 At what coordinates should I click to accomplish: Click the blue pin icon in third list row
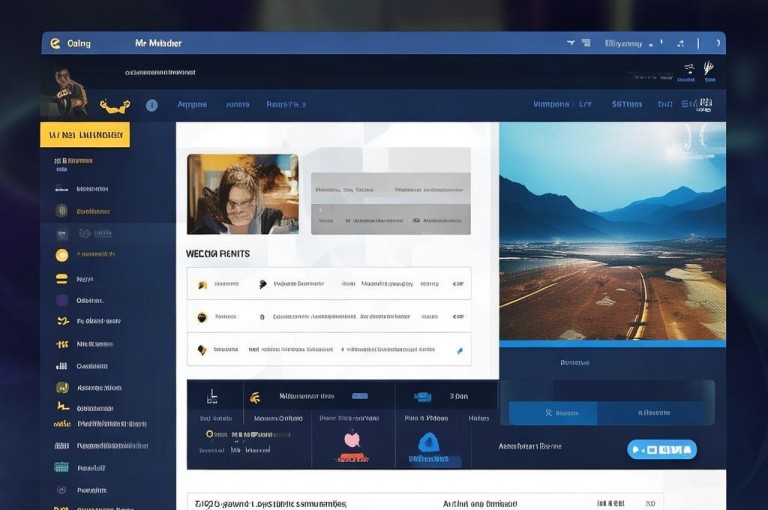click(459, 350)
